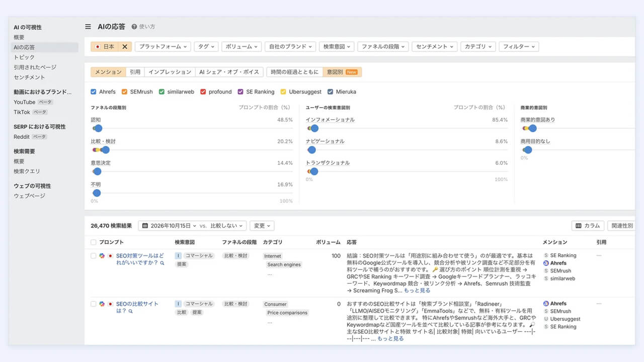Open YouTube in the sidebar
Viewport: 644px width, 362px height.
24,102
